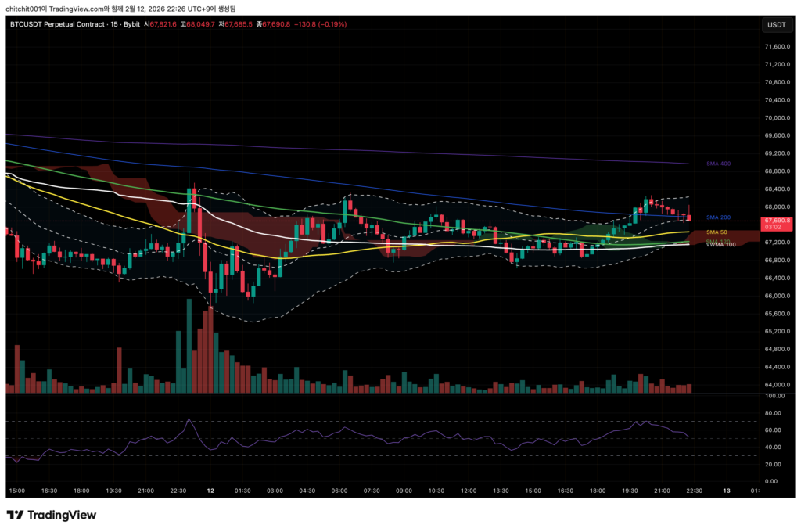Click the yellow SMA 50 label
The width and height of the screenshot is (801, 532).
tap(716, 232)
